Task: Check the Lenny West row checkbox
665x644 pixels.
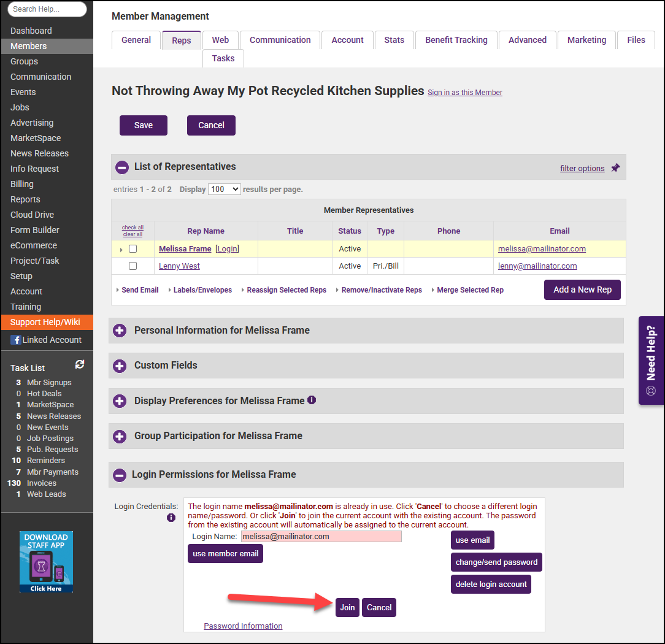Action: click(x=133, y=266)
